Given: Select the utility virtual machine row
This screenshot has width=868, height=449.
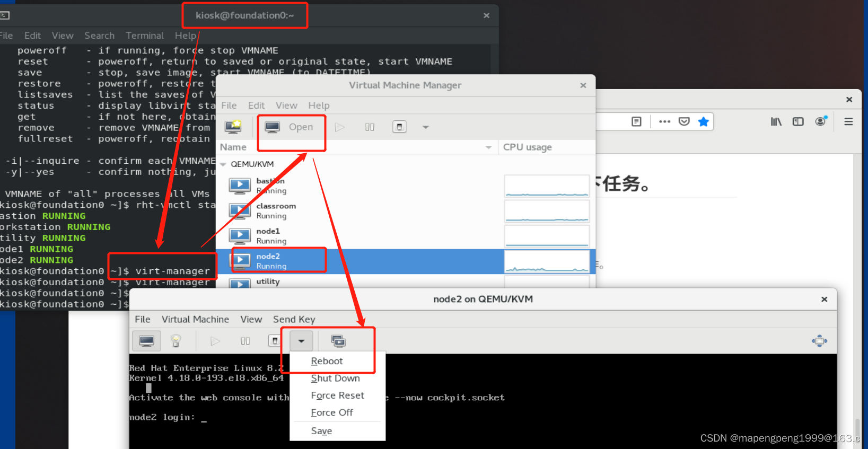Looking at the screenshot, I should tap(406, 281).
